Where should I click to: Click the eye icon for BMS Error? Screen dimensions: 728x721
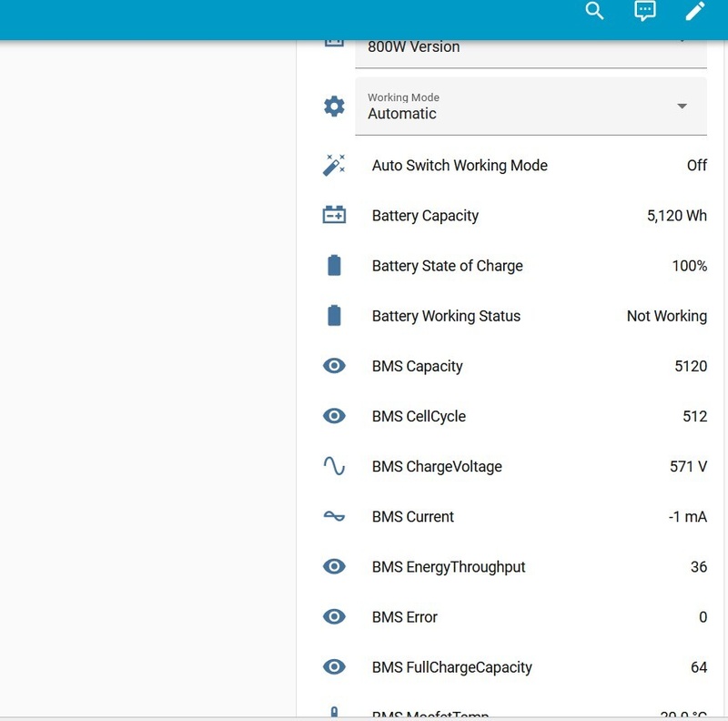[x=334, y=616]
